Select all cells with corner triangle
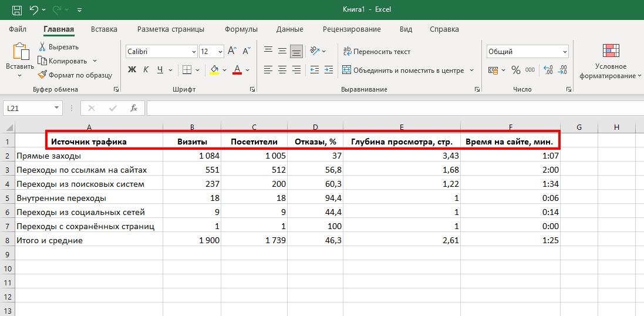644x316 pixels. pos(8,127)
